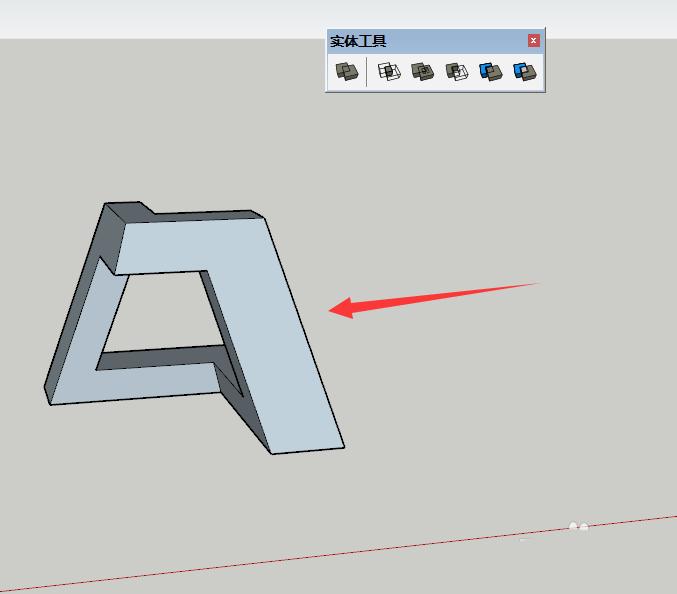Select the Outer Shell solid tool
This screenshot has height=594, width=677.
point(346,72)
